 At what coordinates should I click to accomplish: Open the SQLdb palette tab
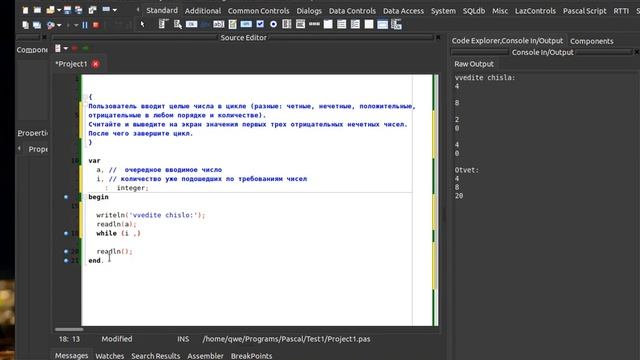(x=474, y=11)
